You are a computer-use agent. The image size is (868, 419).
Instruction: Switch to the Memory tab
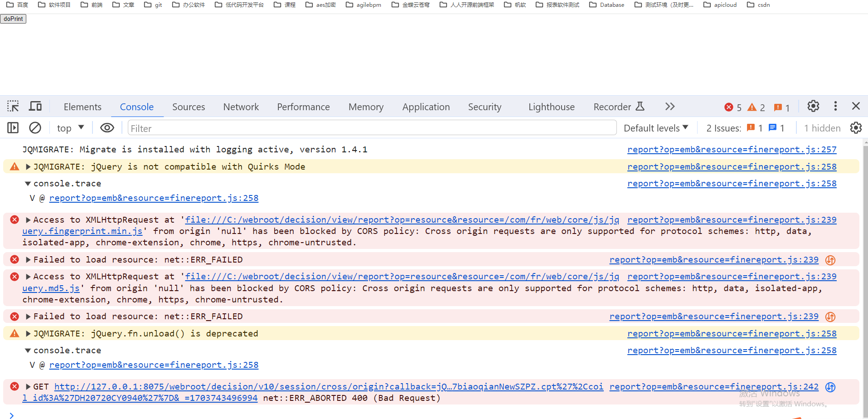click(x=366, y=107)
